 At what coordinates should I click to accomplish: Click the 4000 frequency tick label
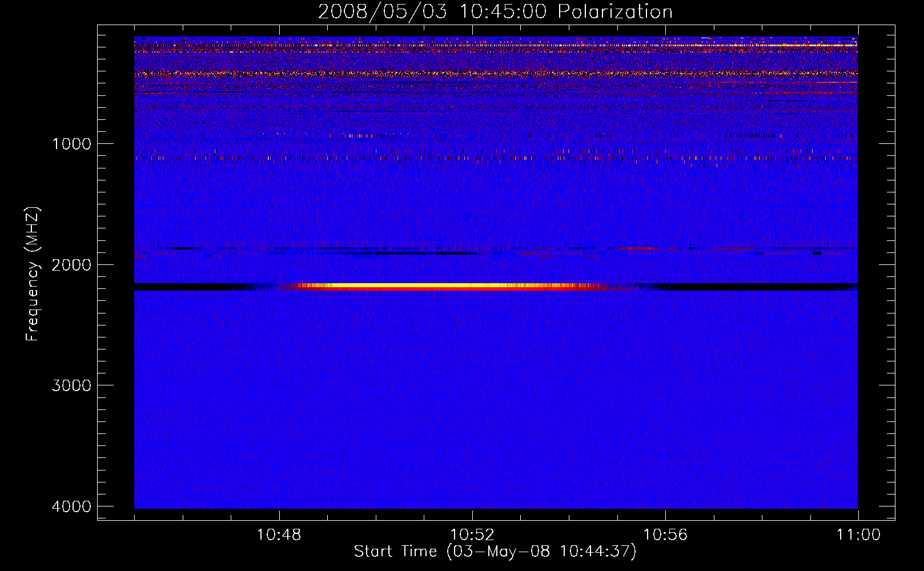pos(71,506)
